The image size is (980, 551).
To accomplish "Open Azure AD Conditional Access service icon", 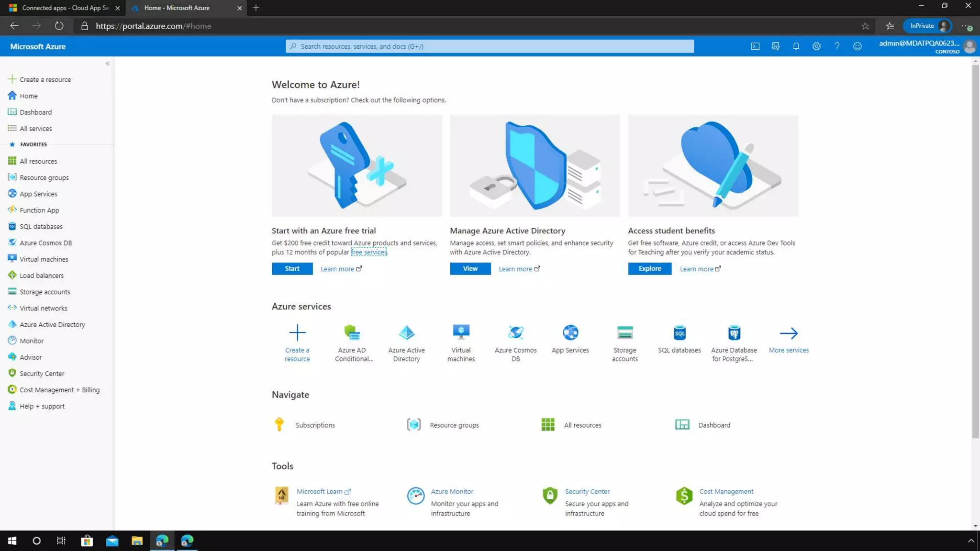I will 352,332.
